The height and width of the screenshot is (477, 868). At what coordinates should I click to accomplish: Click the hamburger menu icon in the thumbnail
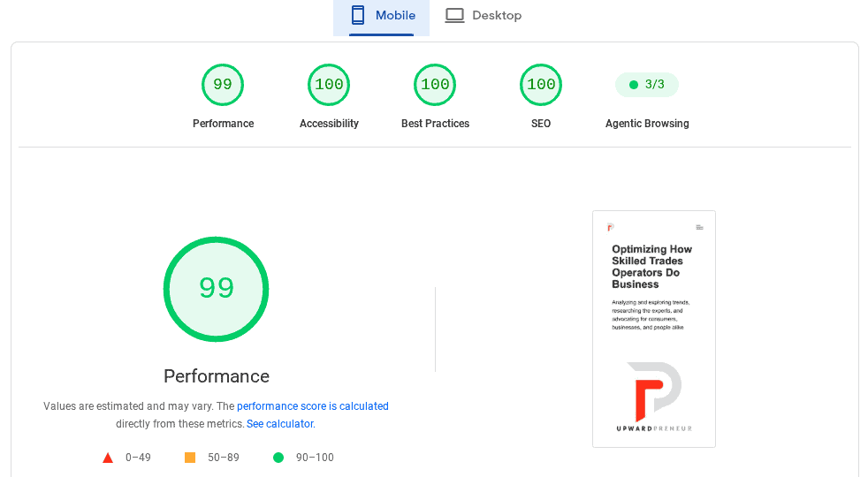tap(700, 227)
